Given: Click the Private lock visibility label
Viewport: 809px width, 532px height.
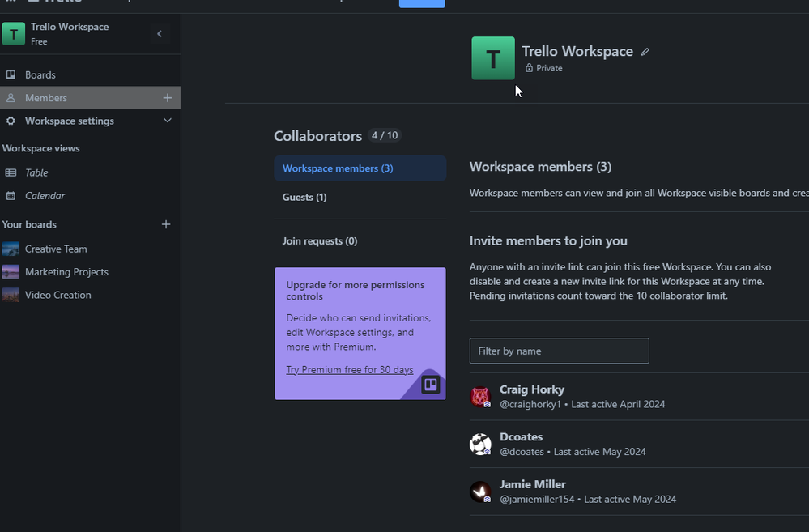Looking at the screenshot, I should coord(544,68).
